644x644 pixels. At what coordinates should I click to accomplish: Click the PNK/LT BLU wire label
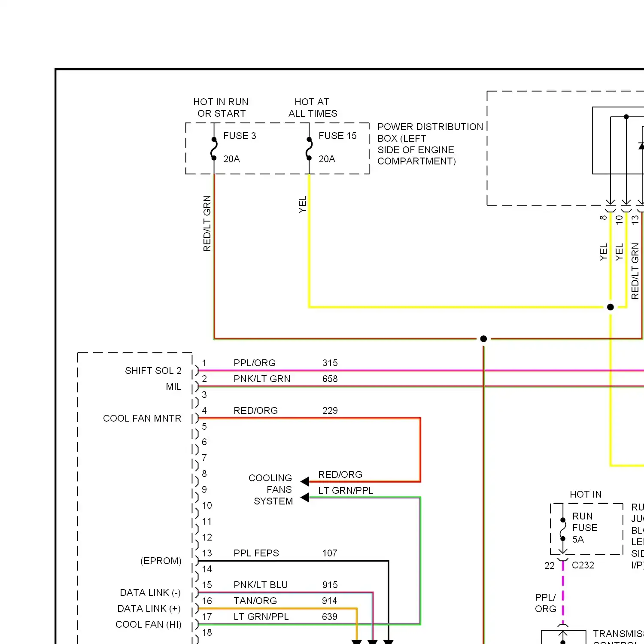(x=261, y=585)
